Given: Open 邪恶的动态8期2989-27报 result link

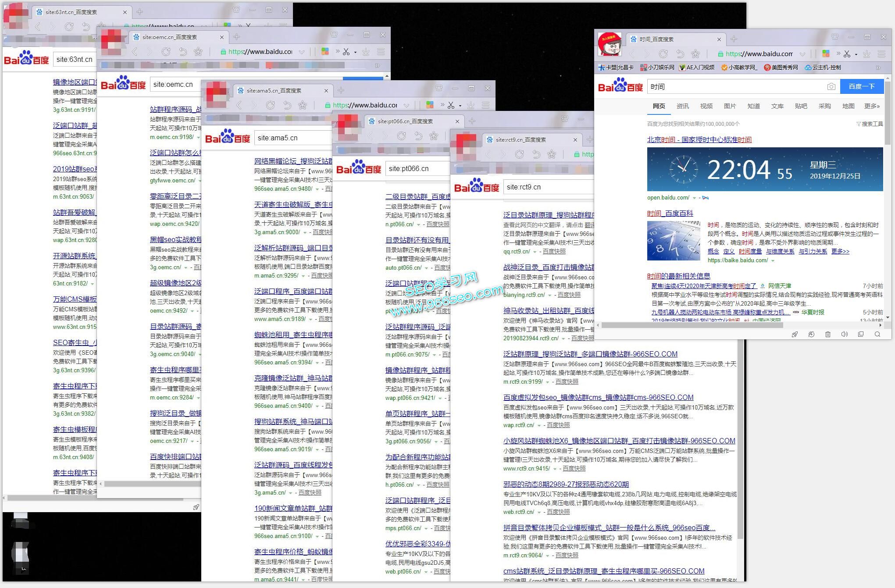Looking at the screenshot, I should pos(566,484).
